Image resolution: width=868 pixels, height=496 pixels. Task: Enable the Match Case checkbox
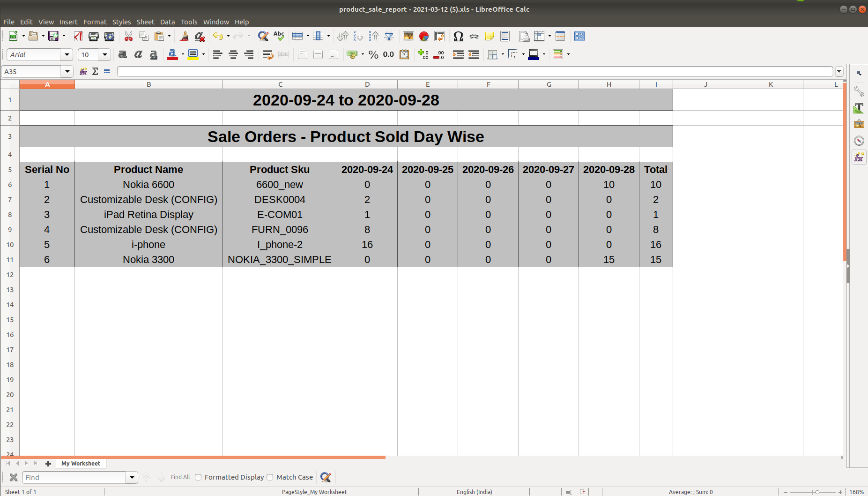click(x=270, y=477)
